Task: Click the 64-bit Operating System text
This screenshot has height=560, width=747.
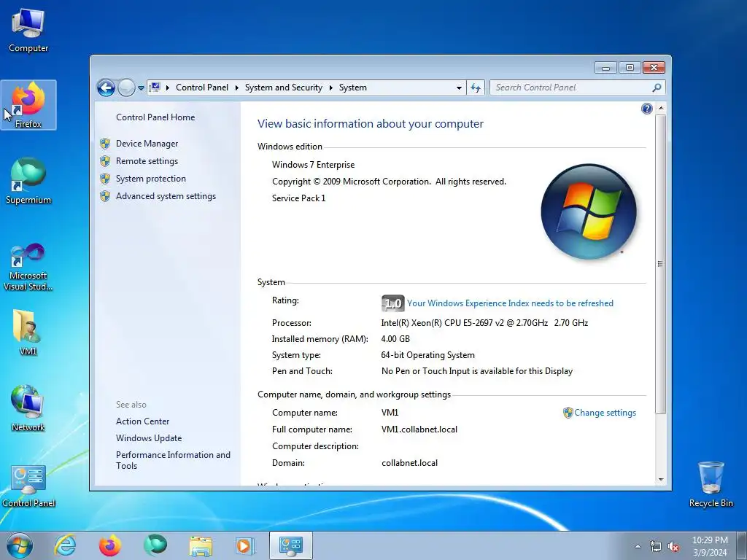Action: [x=427, y=355]
